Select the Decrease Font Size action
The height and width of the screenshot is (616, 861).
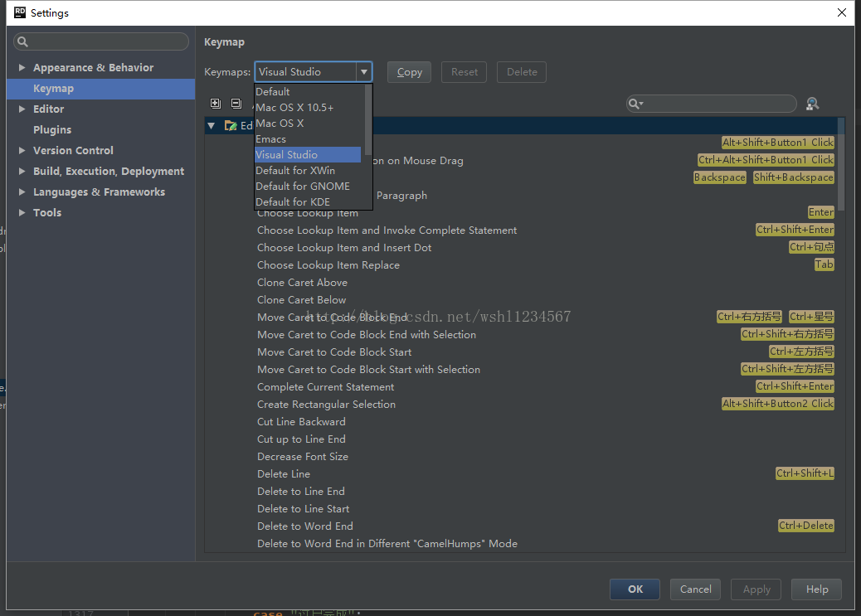point(303,457)
